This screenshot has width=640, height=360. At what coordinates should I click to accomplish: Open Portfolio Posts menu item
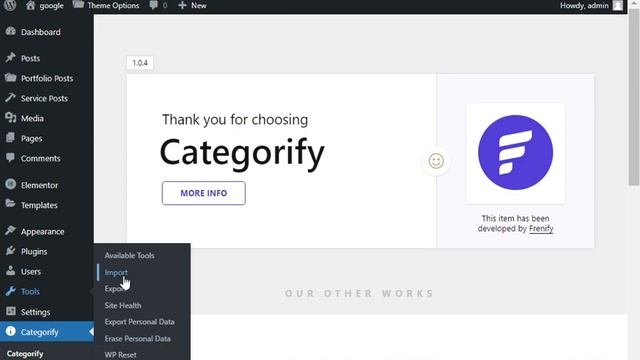(47, 78)
